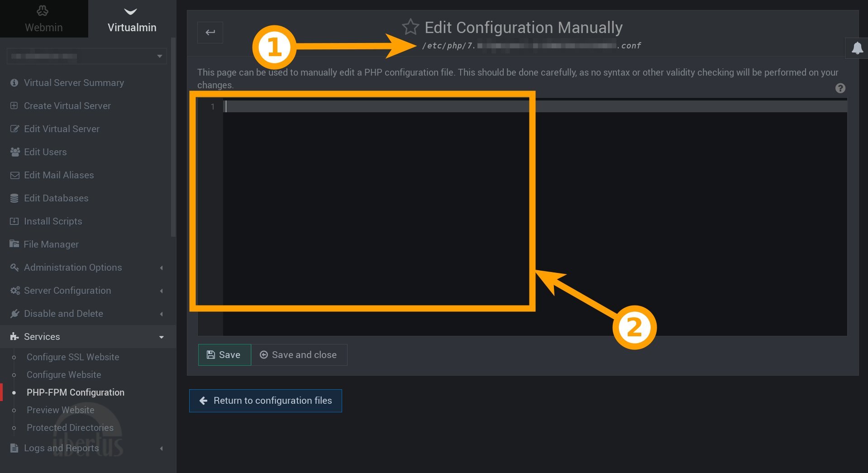The width and height of the screenshot is (868, 473).
Task: Click the notification bell icon
Action: pyautogui.click(x=856, y=48)
